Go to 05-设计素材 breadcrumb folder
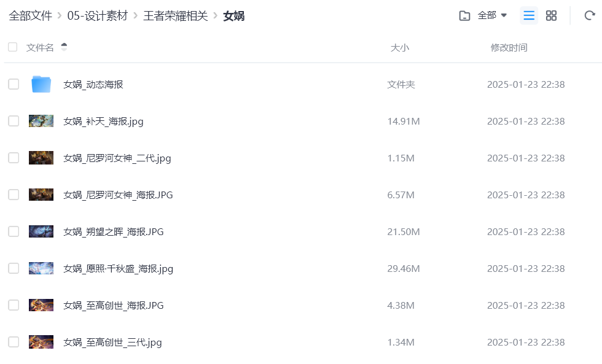The height and width of the screenshot is (364, 602). tap(97, 16)
